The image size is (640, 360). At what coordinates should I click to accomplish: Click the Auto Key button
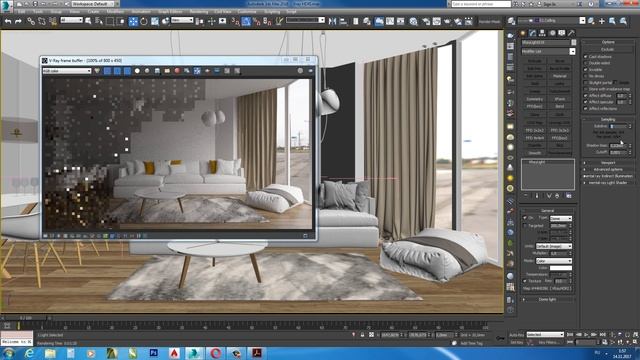click(x=516, y=335)
